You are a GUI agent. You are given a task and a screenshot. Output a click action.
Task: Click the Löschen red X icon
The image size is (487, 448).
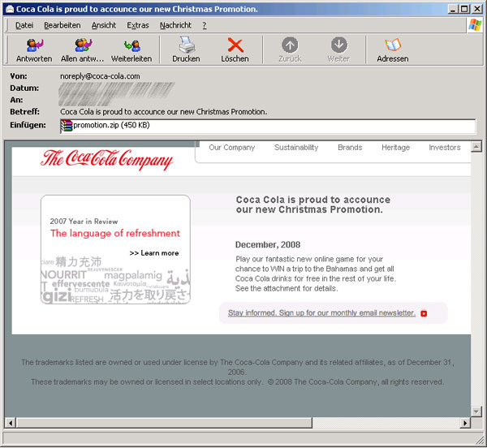click(235, 45)
